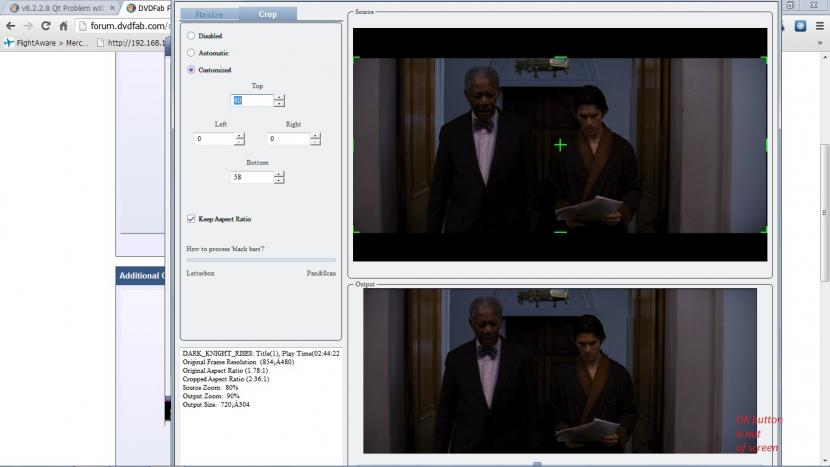This screenshot has width=830, height=467.
Task: Click the 'Source Zoom: 80%' text
Action: point(210,388)
